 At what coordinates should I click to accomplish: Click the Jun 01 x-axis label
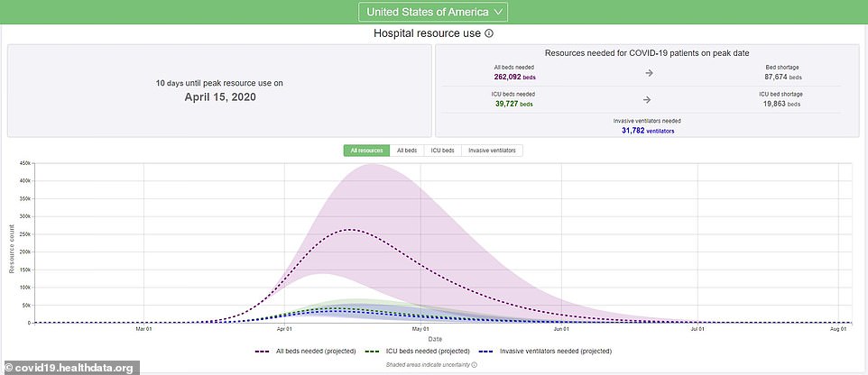point(561,330)
